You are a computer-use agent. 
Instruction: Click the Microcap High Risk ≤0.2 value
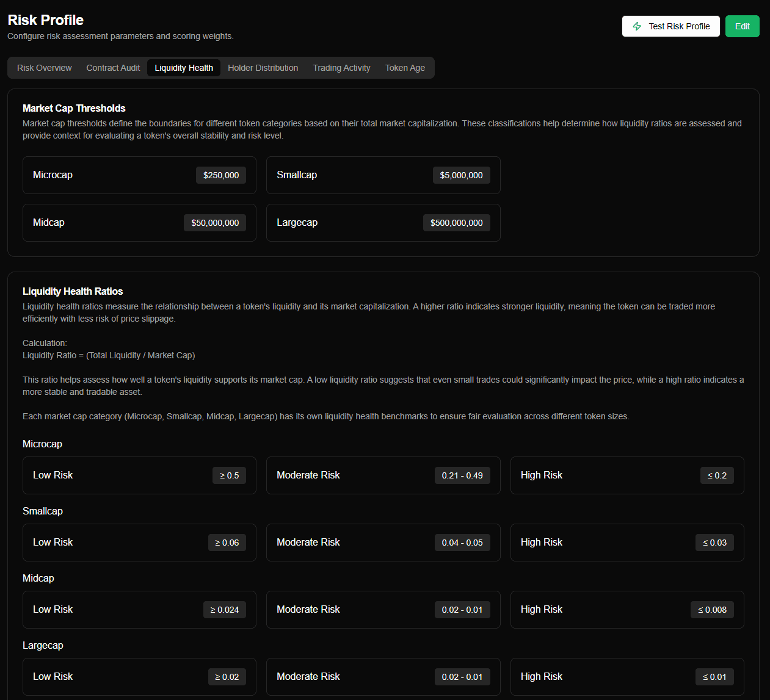(x=716, y=475)
